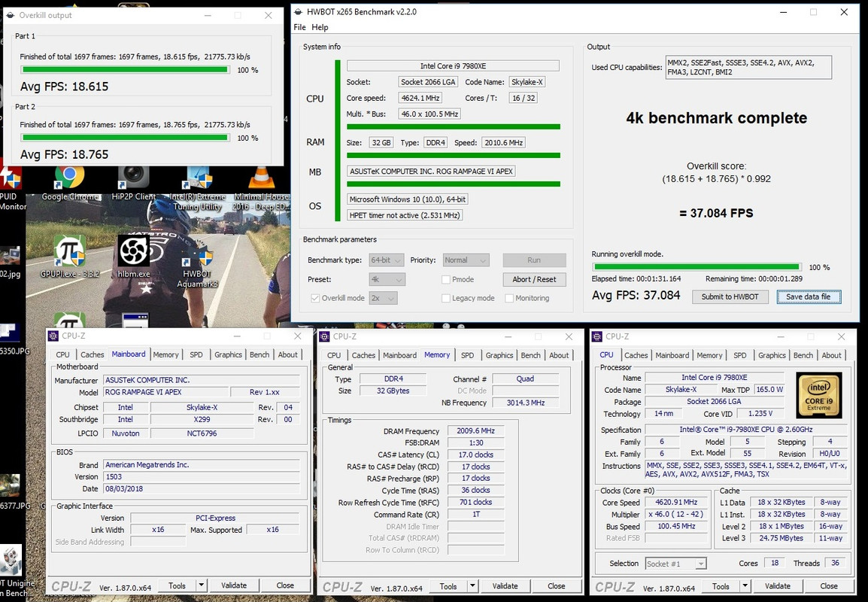The height and width of the screenshot is (602, 868).
Task: Switch to SPD tab in Memory window
Action: coord(468,355)
